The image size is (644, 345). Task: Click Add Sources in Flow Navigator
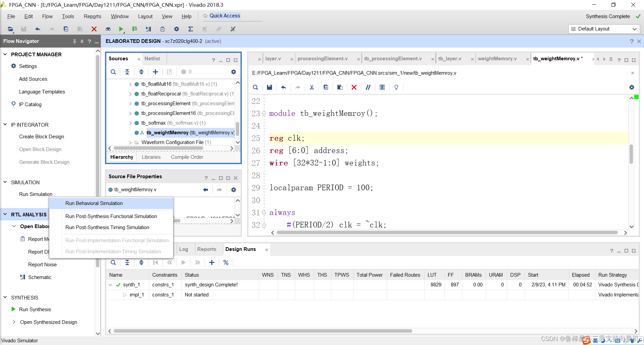(x=33, y=79)
